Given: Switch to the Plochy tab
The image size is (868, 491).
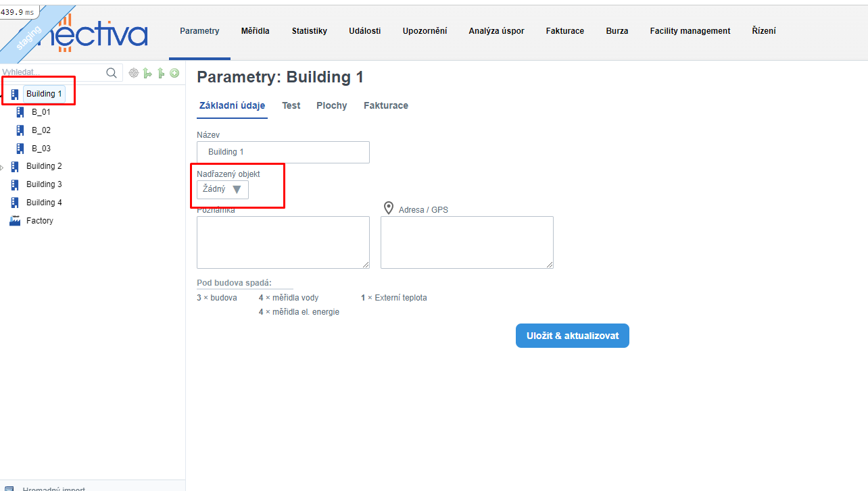Looking at the screenshot, I should pyautogui.click(x=331, y=105).
